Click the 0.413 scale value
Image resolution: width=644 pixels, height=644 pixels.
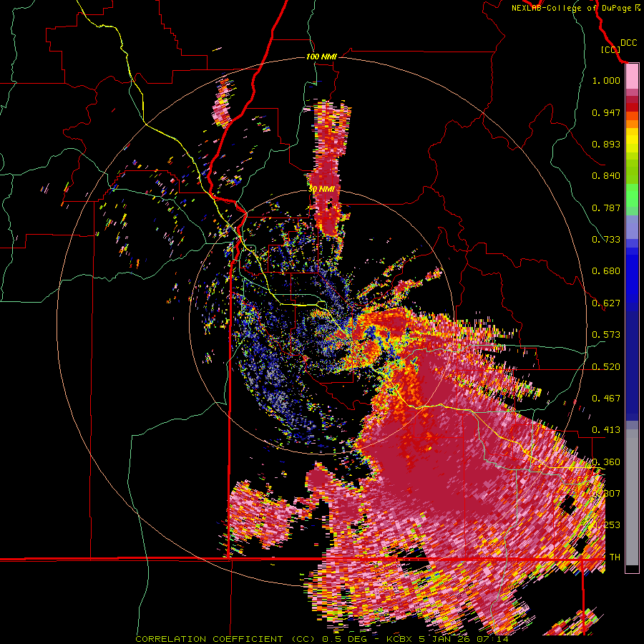click(x=606, y=430)
